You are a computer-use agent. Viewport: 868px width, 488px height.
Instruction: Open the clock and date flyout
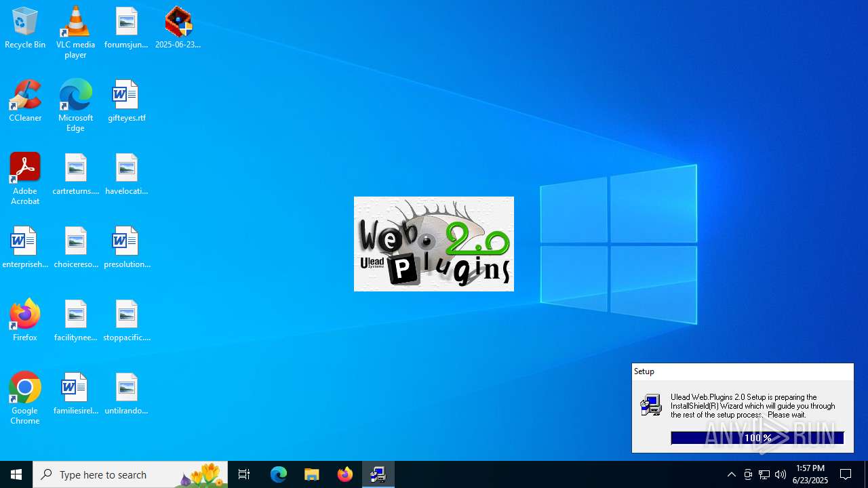(810, 474)
